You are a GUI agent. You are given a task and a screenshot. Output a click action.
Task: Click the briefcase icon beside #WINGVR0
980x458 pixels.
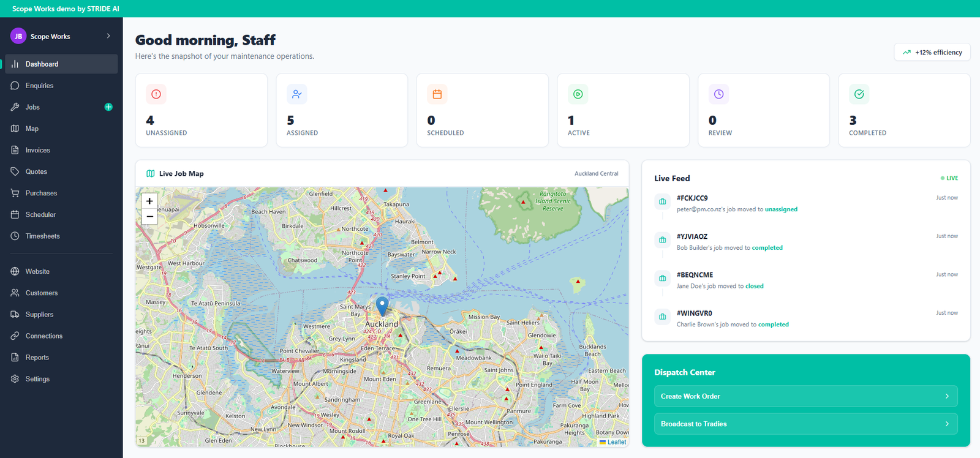pyautogui.click(x=662, y=317)
